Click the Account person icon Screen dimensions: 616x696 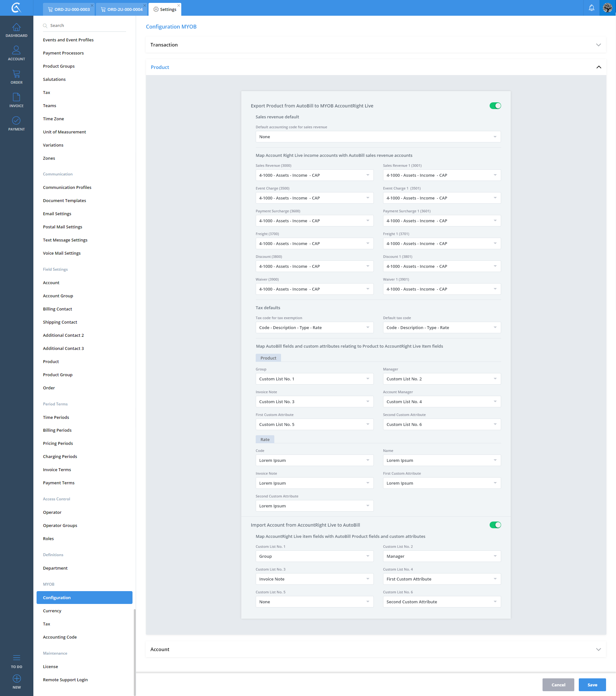click(16, 50)
